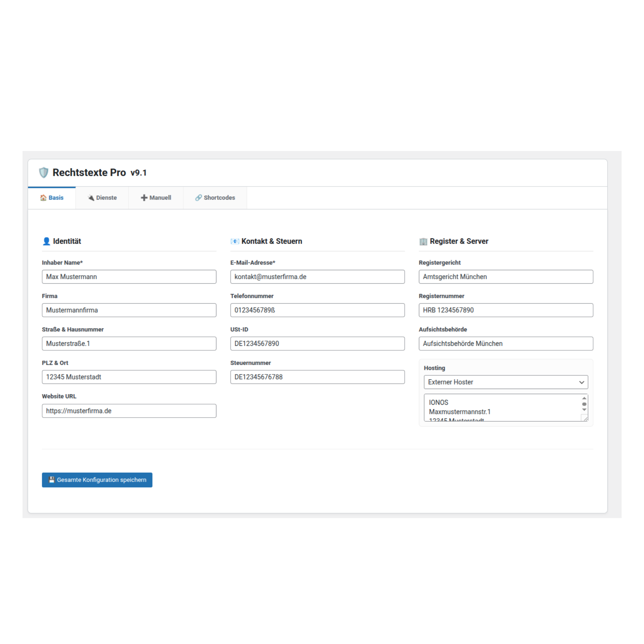Click the floppy disk icon on the save button
This screenshot has width=644, height=644.
point(52,480)
